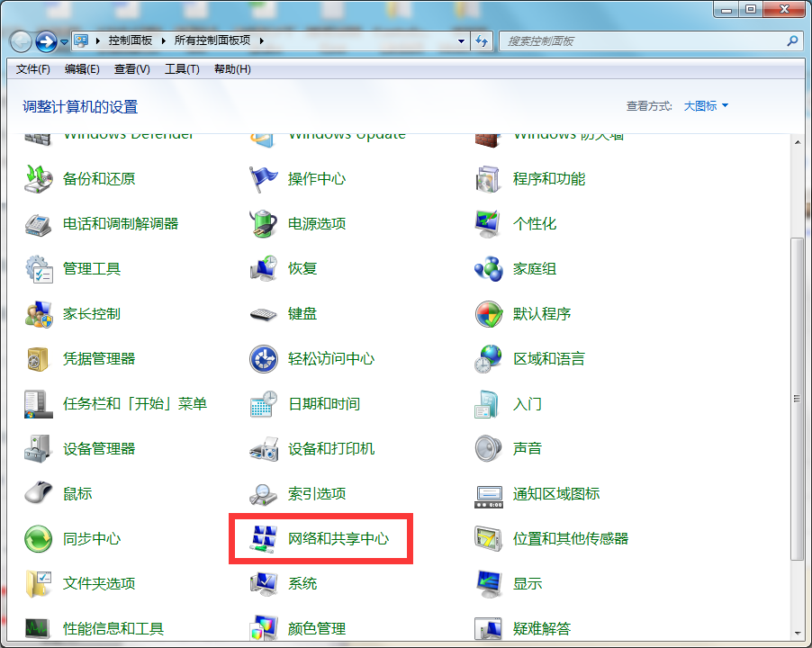
Task: Open the 任务栏和「开始」菜单 icon
Action: (x=39, y=404)
